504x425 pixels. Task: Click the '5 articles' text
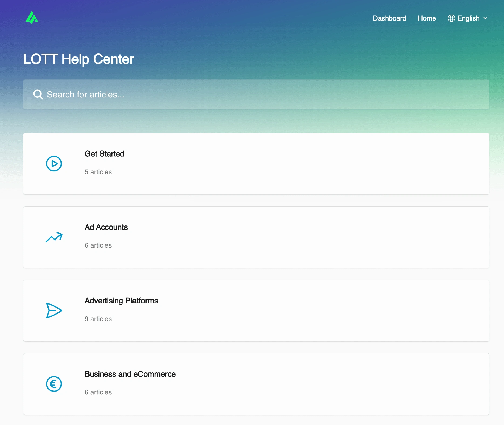tap(98, 172)
